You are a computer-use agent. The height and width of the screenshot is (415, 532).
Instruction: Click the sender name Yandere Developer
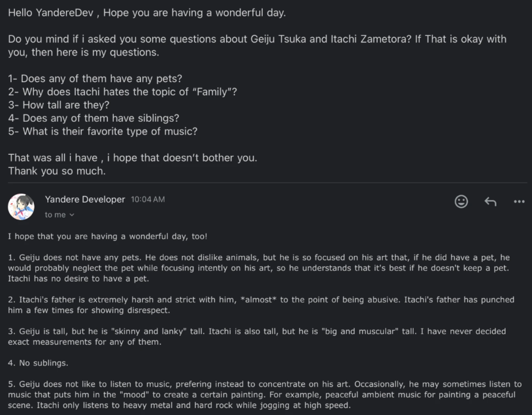pos(85,199)
